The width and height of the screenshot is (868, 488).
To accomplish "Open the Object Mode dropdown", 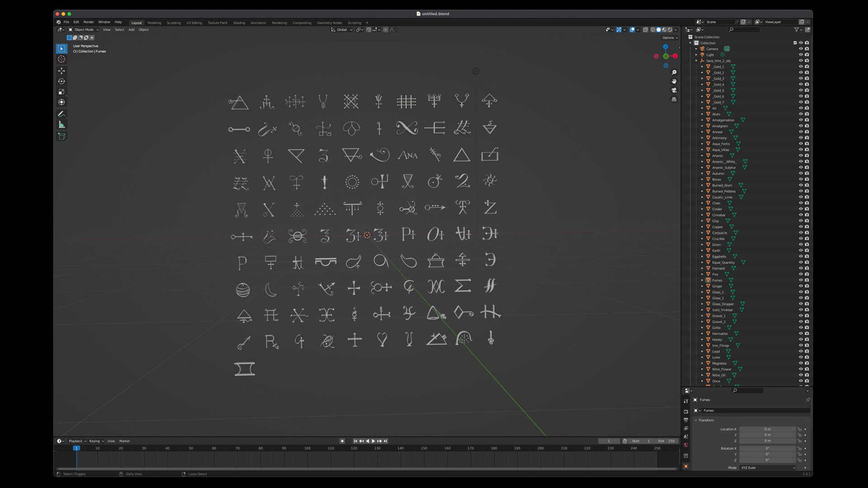I will (84, 30).
